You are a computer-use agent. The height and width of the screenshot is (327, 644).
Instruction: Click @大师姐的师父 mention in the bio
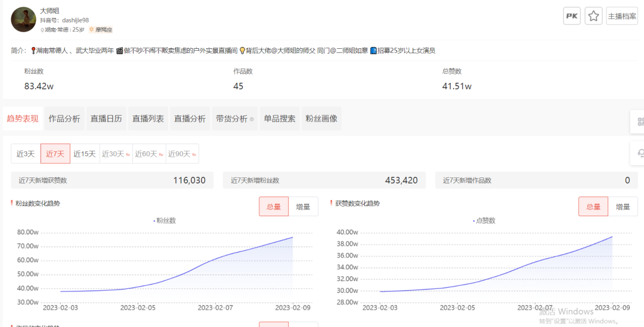292,51
